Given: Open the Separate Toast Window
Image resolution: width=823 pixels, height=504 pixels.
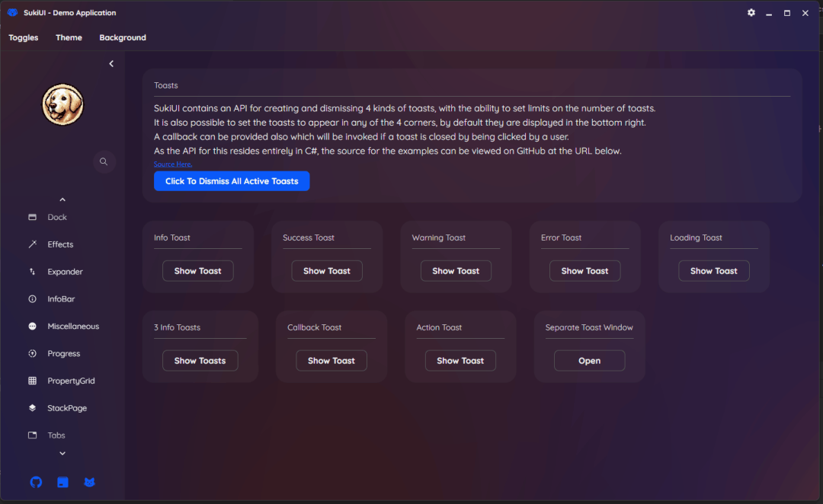Looking at the screenshot, I should (589, 360).
